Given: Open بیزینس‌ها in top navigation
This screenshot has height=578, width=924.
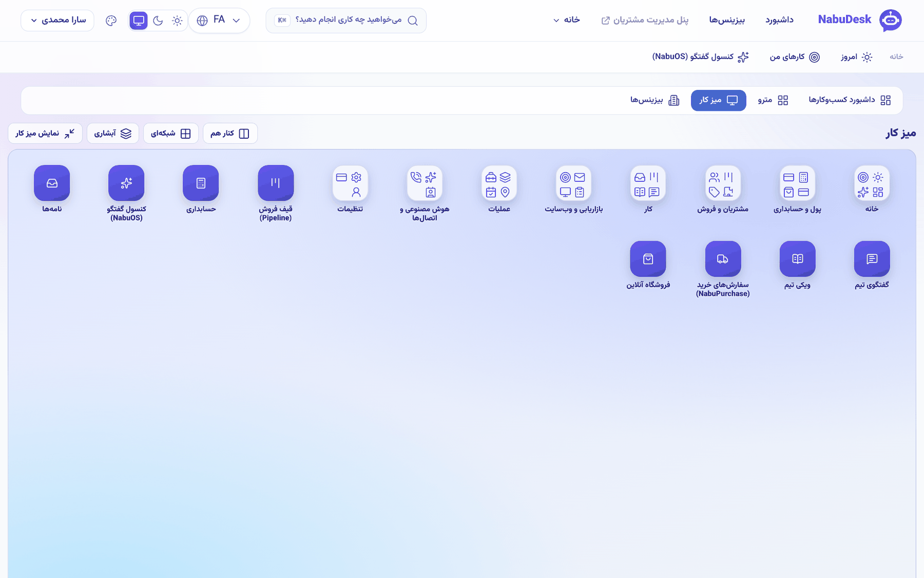Looking at the screenshot, I should [x=727, y=20].
